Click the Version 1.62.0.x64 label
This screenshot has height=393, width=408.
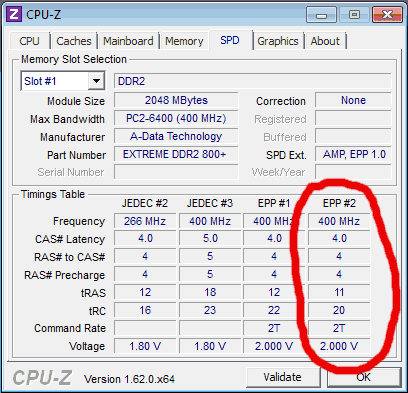(129, 379)
